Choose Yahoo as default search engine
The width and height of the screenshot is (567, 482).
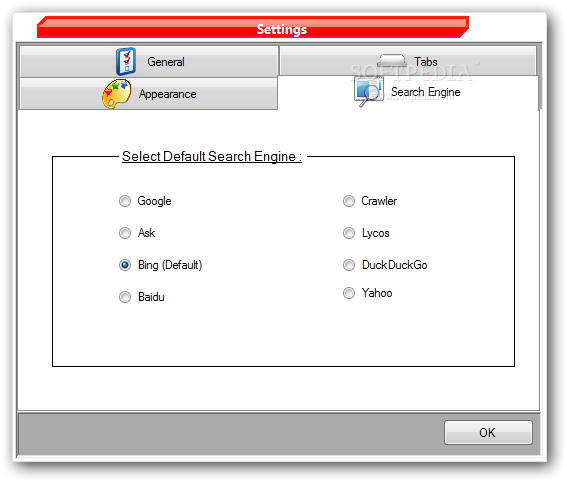(x=367, y=293)
